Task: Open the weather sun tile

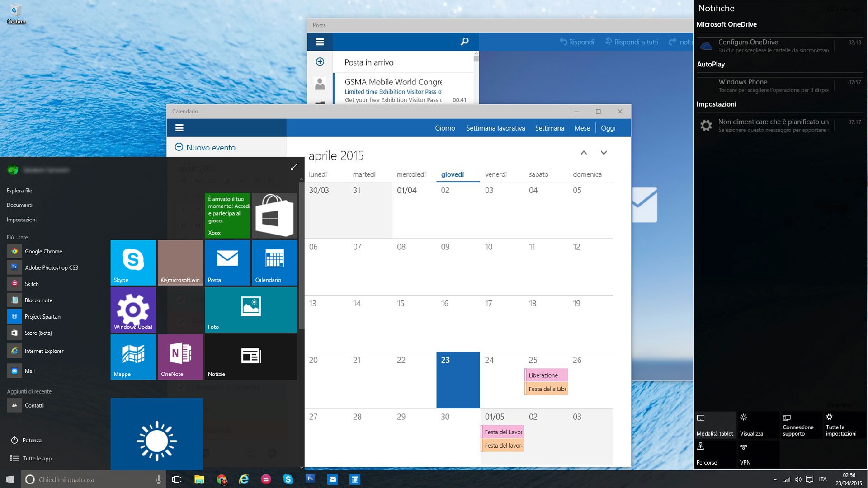Action: point(156,434)
